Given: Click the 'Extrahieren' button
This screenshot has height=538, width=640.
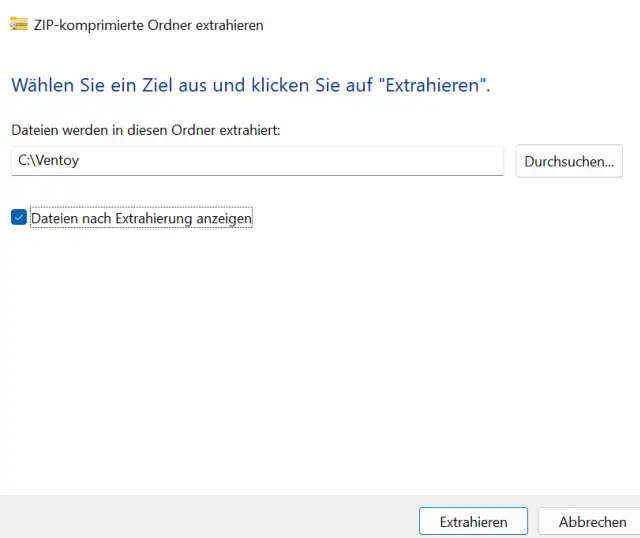Looking at the screenshot, I should [x=473, y=521].
